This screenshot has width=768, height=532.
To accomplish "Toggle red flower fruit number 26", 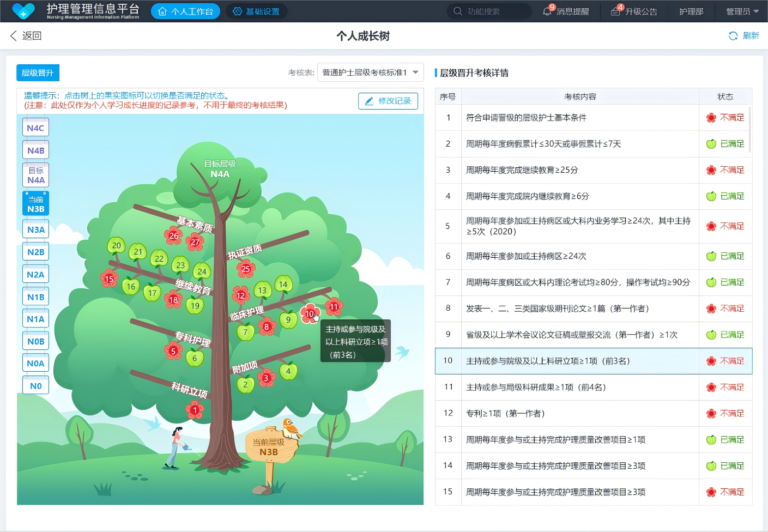I will click(x=173, y=235).
